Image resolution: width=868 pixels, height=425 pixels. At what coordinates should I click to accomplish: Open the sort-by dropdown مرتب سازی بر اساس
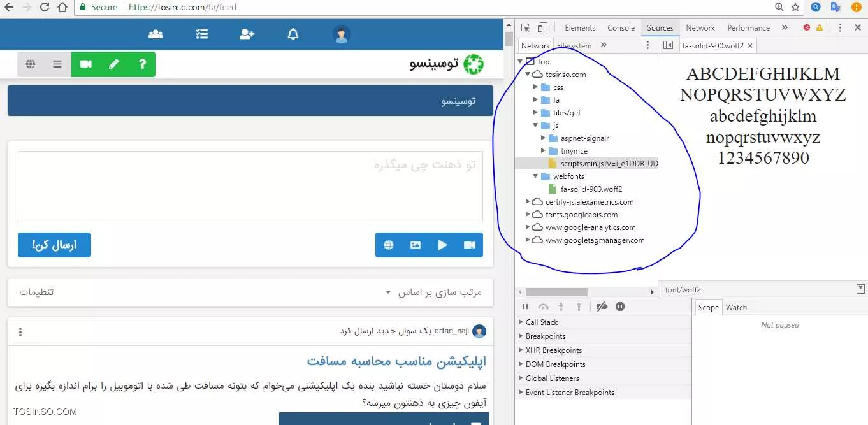[435, 292]
